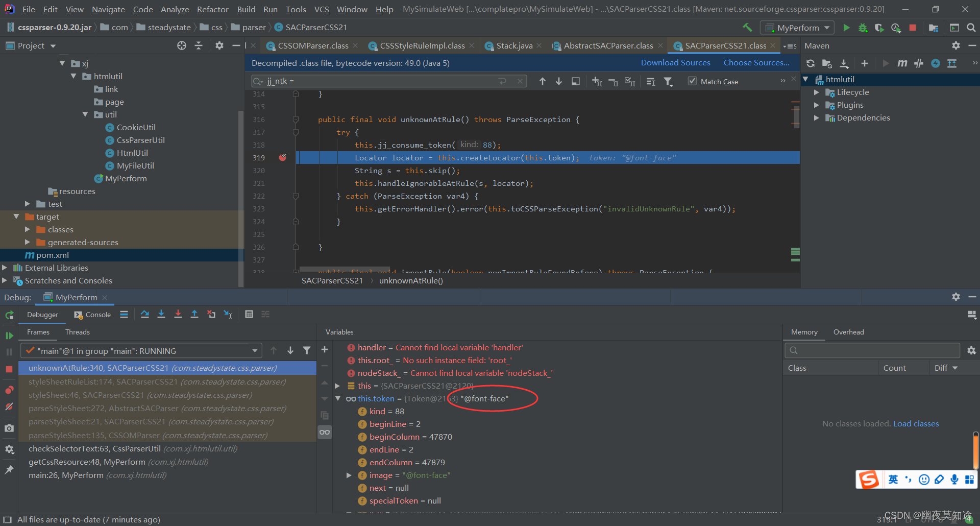Expand the image field variable

point(349,475)
